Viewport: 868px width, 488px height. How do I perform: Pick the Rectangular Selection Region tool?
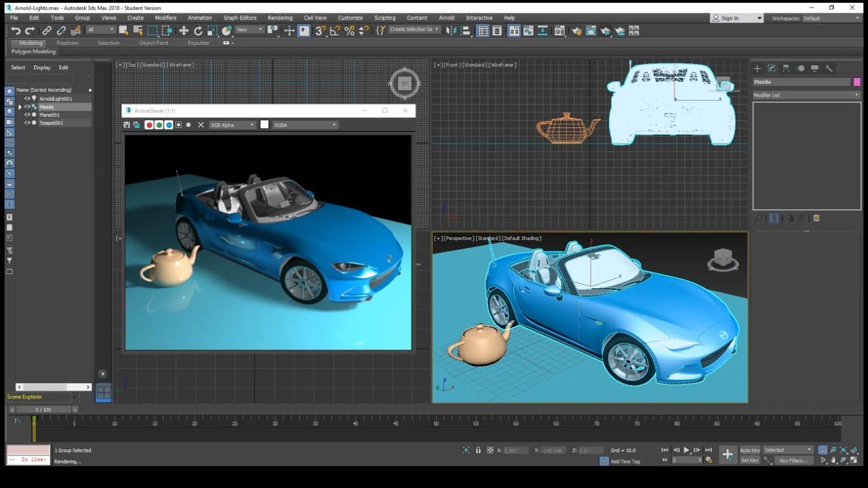(153, 30)
